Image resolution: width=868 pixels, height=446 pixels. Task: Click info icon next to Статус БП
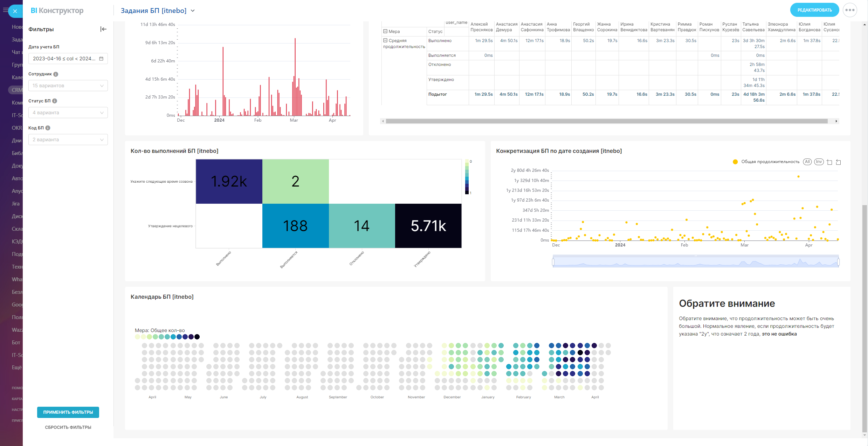(55, 101)
